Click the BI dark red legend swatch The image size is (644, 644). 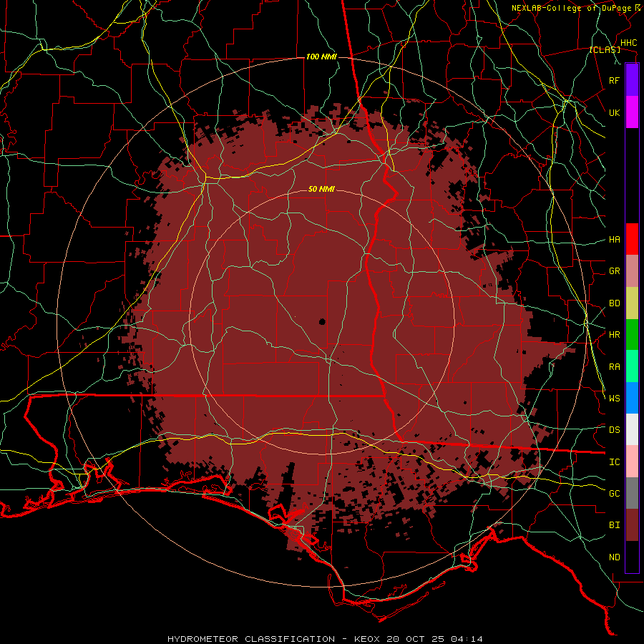pyautogui.click(x=632, y=525)
